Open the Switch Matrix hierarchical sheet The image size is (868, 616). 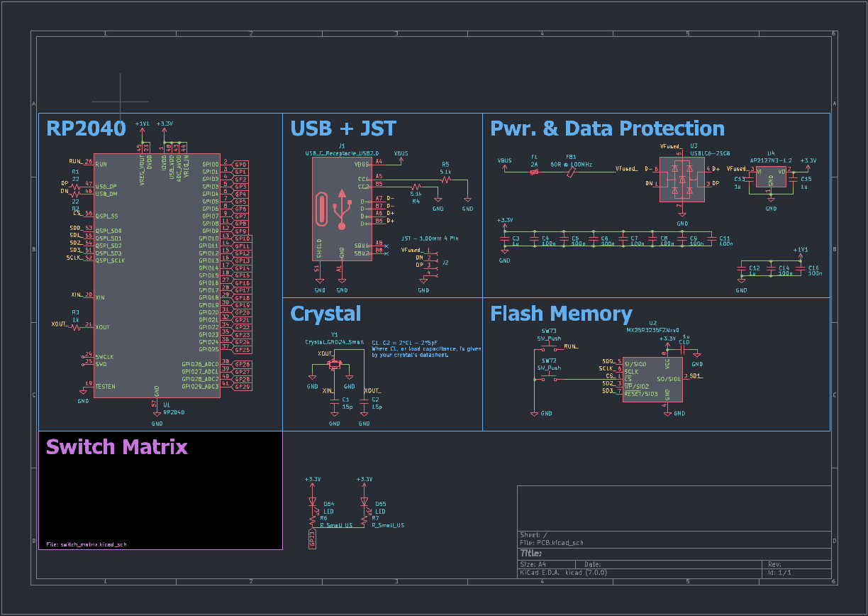pos(160,490)
